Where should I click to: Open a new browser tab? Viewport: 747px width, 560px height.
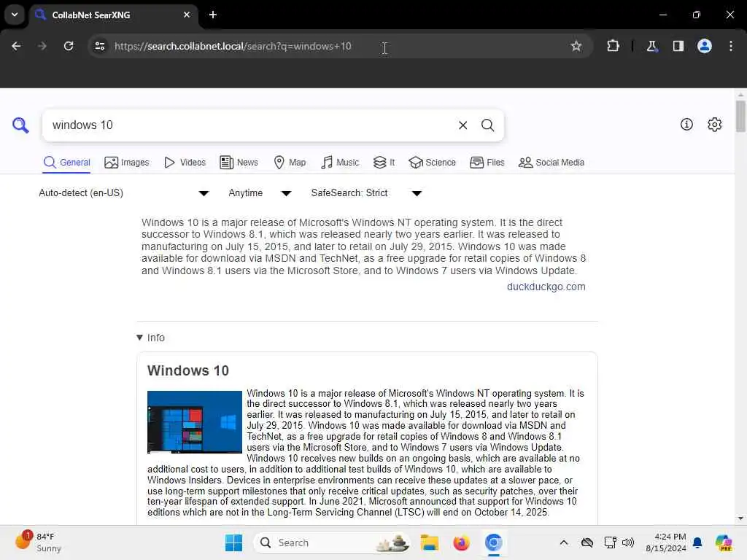213,15
